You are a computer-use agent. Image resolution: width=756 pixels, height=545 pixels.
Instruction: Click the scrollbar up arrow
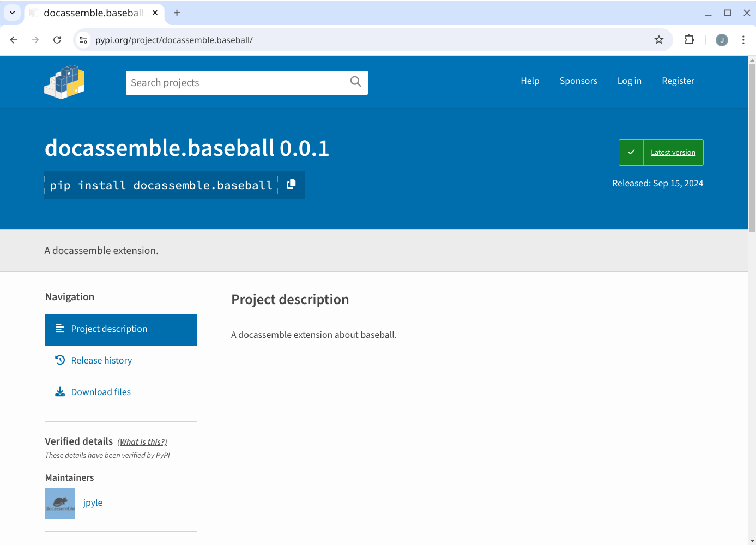coord(752,59)
